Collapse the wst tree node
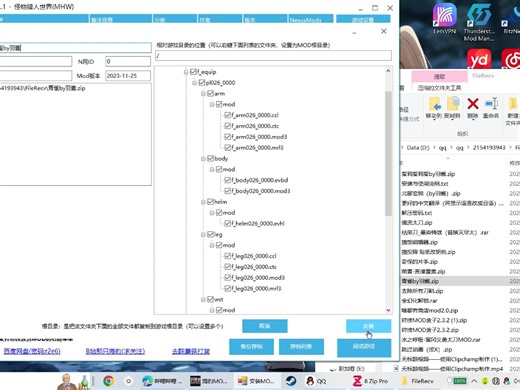This screenshot has width=520, height=390. [x=203, y=300]
